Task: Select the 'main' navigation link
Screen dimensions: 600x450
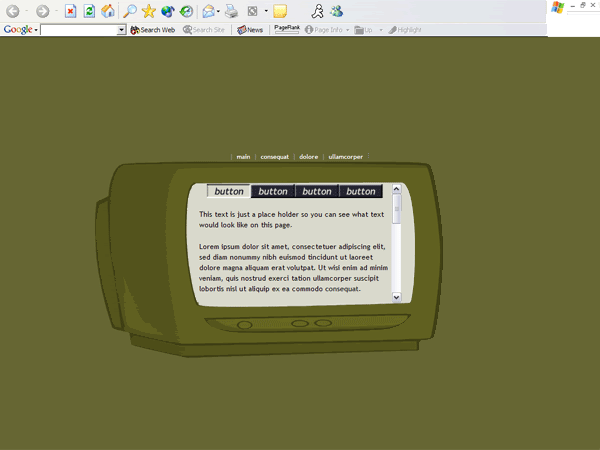Action: 243,157
